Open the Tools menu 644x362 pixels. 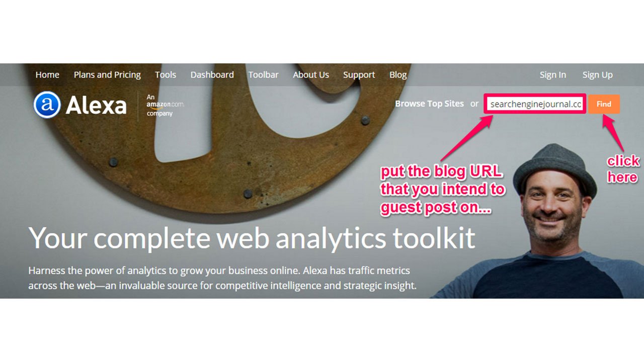pyautogui.click(x=166, y=74)
